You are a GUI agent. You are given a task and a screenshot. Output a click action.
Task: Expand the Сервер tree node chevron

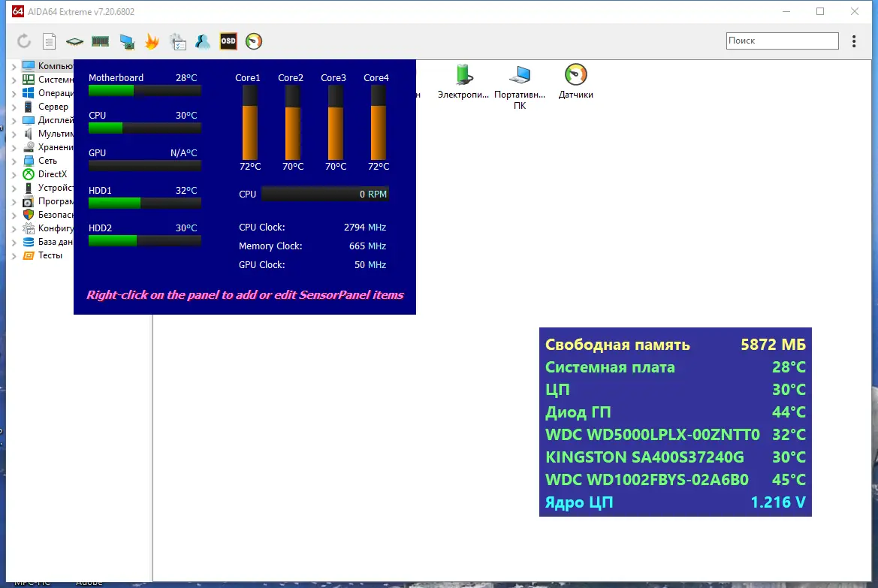14,107
